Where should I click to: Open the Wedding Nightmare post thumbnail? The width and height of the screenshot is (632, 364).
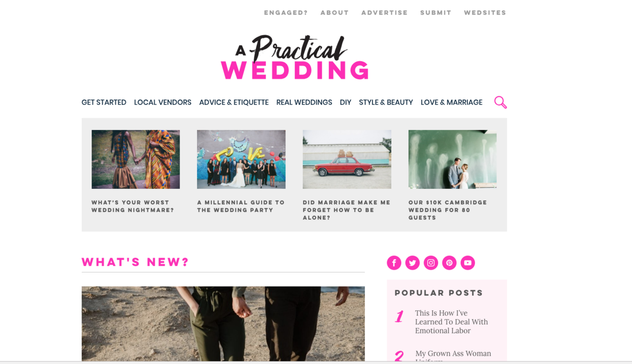[136, 159]
